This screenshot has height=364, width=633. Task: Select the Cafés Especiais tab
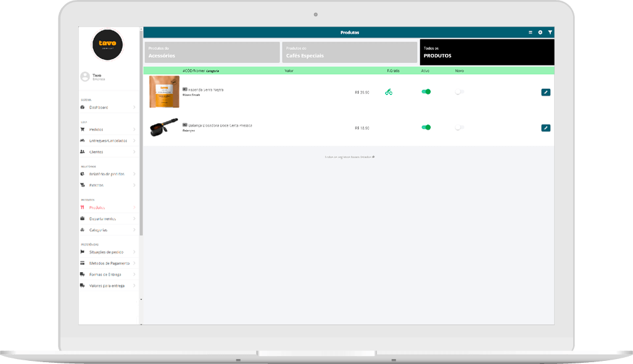tap(350, 52)
